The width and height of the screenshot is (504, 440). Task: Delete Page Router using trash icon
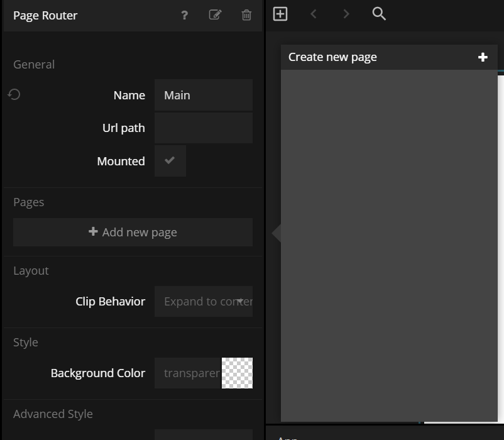point(246,14)
